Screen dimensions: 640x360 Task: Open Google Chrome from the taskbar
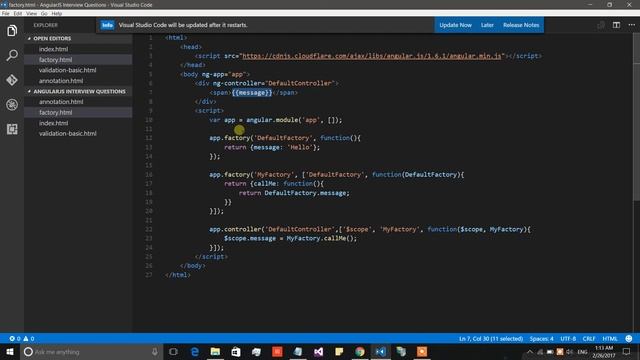tap(360, 351)
